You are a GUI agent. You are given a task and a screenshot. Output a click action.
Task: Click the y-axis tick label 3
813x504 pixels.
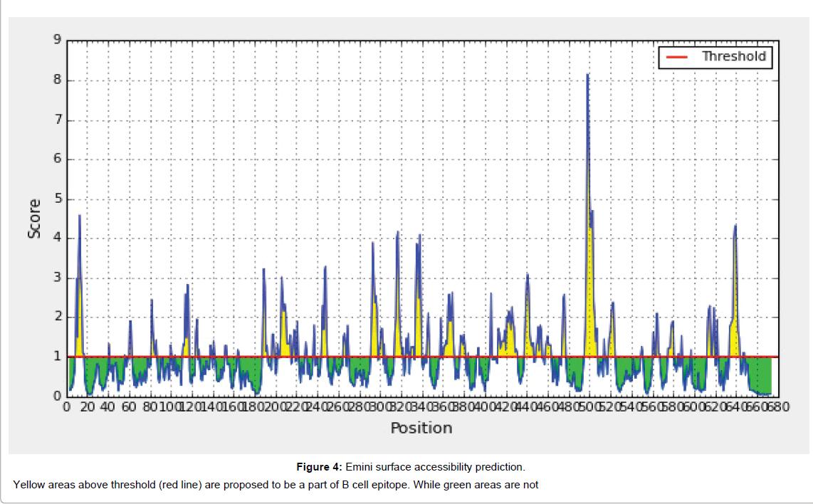tap(57, 278)
